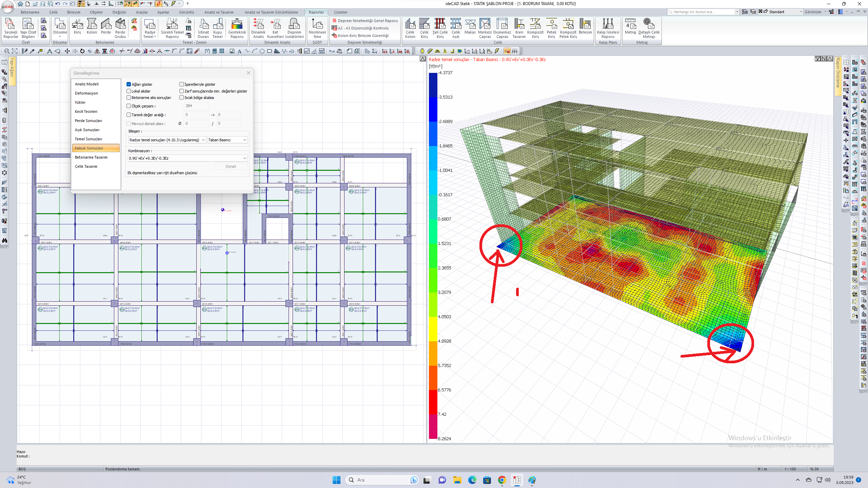868x488 pixels.
Task: Open the Radye temel sonuçları component dropdown
Action: point(167,140)
